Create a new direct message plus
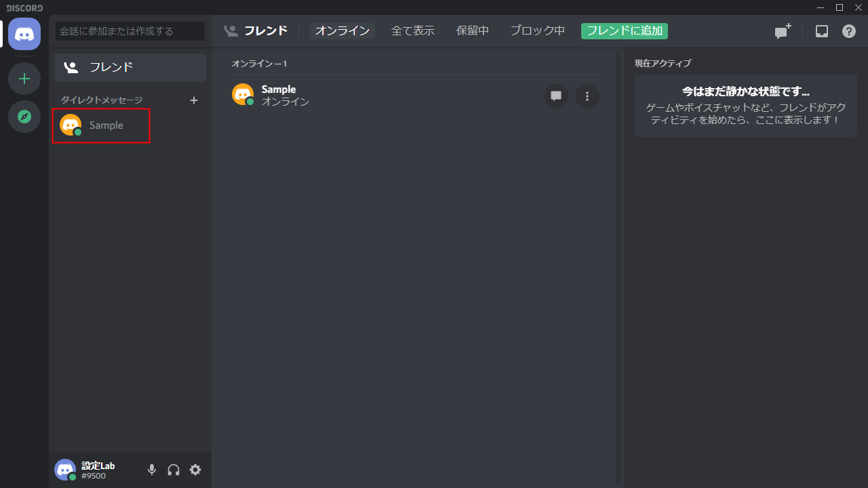868x488 pixels. pos(194,100)
